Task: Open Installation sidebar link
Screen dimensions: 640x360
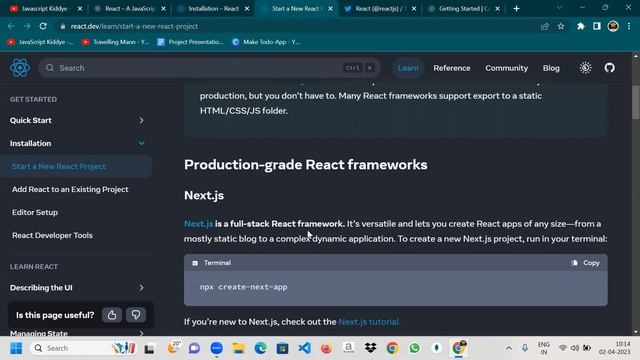Action: (x=31, y=143)
